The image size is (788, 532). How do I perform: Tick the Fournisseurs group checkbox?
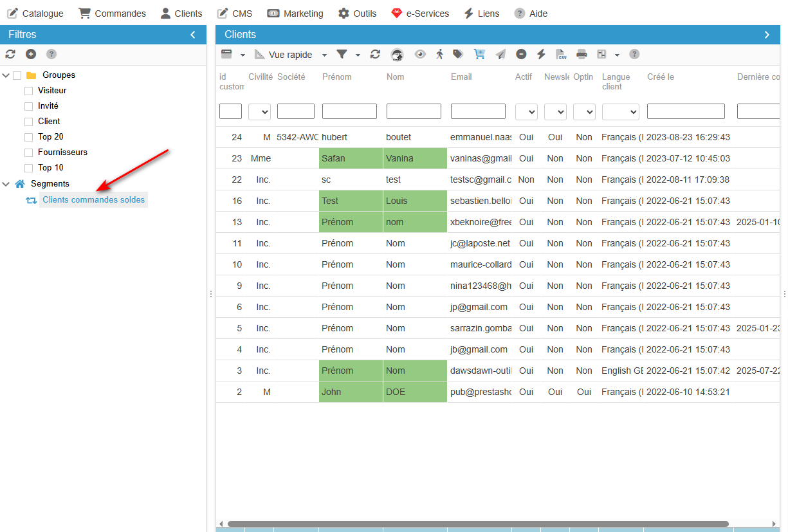pos(28,152)
